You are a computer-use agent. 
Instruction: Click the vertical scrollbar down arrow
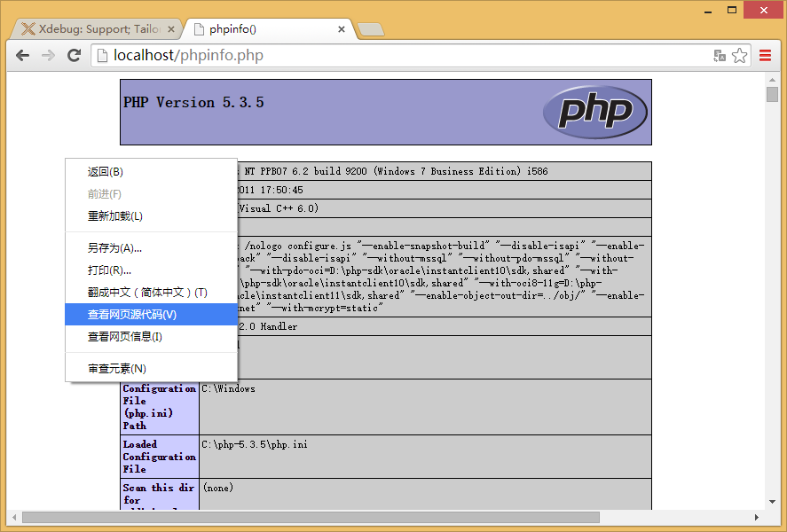click(x=772, y=503)
